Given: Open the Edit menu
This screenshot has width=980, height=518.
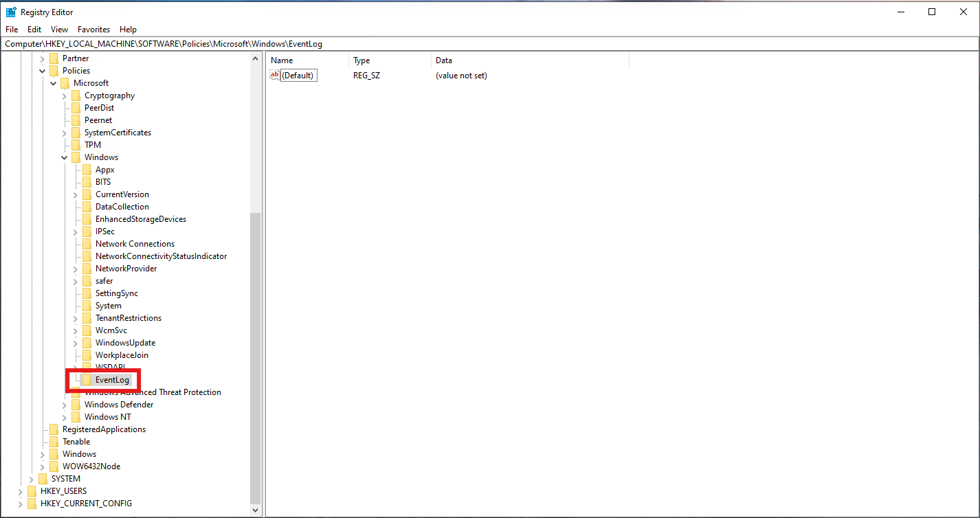Looking at the screenshot, I should (x=34, y=30).
